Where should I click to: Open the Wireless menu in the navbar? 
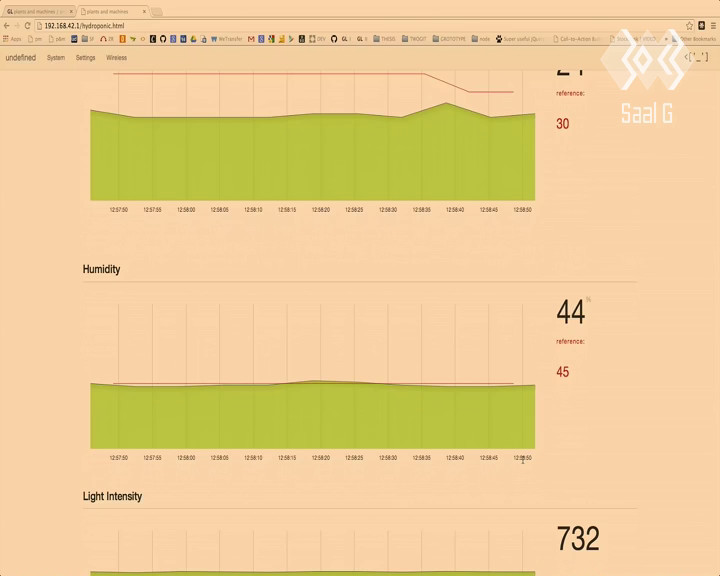[116, 57]
